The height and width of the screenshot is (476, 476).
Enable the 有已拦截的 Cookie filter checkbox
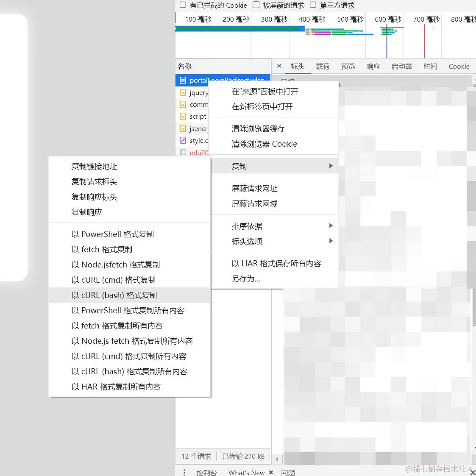(183, 5)
